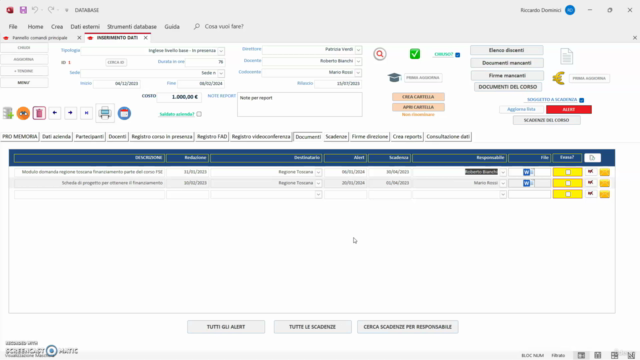
Task: Go to previous record with left arrow
Action: click(x=55, y=113)
